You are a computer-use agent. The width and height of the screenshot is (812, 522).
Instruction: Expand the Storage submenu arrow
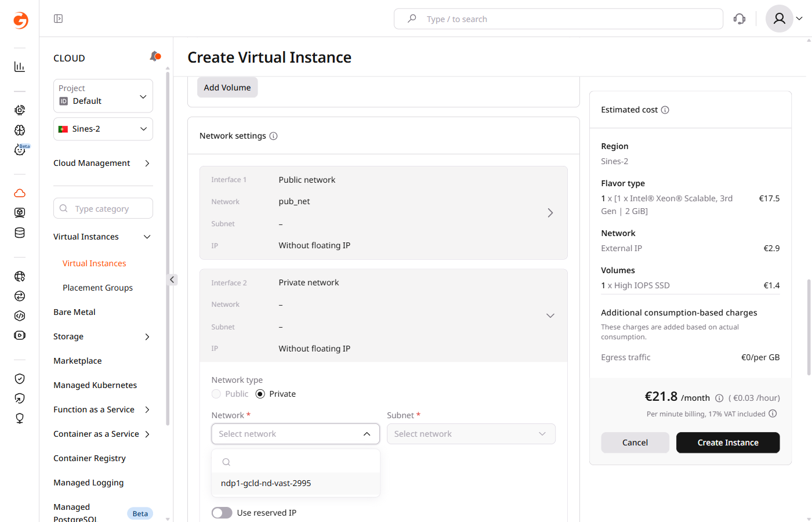pyautogui.click(x=147, y=336)
